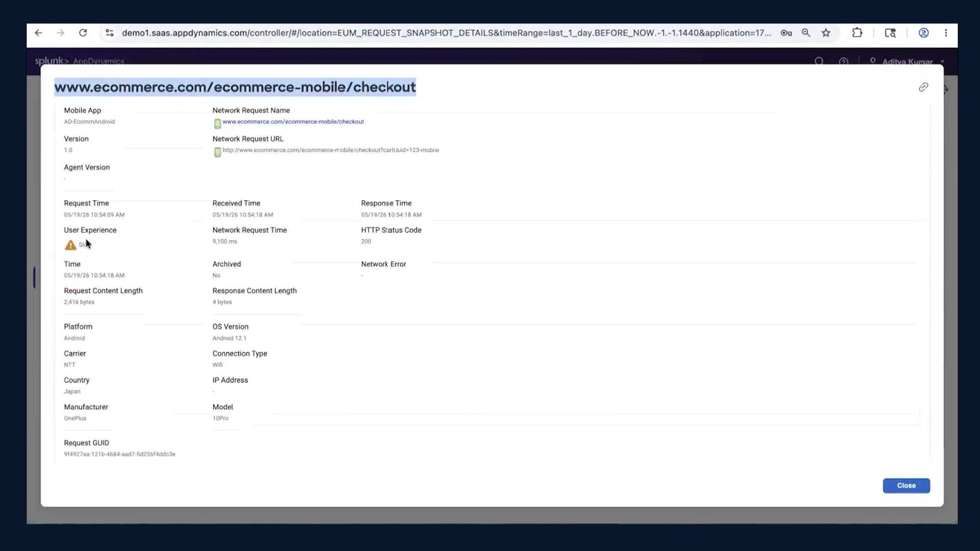Expand the Aditya Kumar user dropdown
The image size is (980, 551).
click(x=907, y=62)
